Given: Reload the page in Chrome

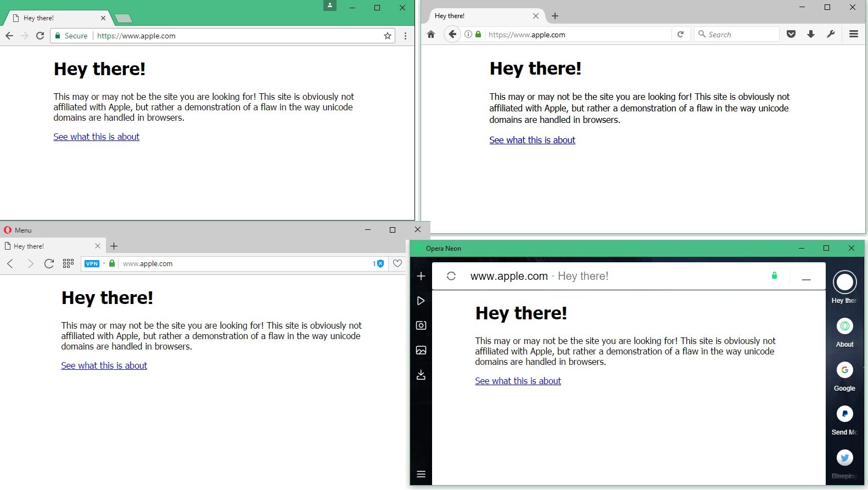Looking at the screenshot, I should [40, 36].
